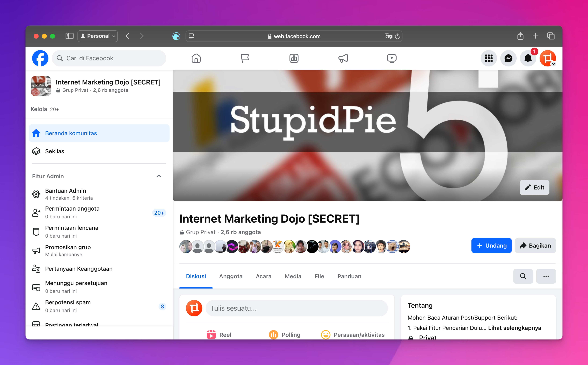The image size is (588, 365).
Task: Switch to the Anggota tab
Action: pos(231,276)
